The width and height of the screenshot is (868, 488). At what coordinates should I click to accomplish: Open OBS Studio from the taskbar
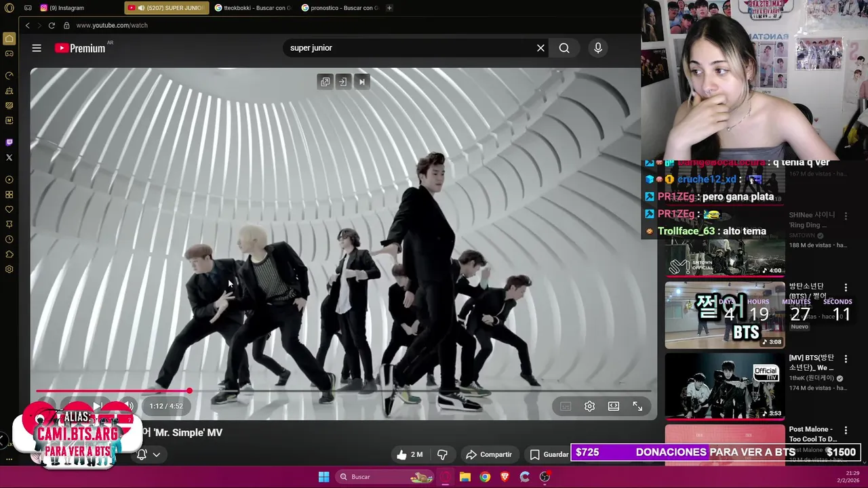point(545,476)
